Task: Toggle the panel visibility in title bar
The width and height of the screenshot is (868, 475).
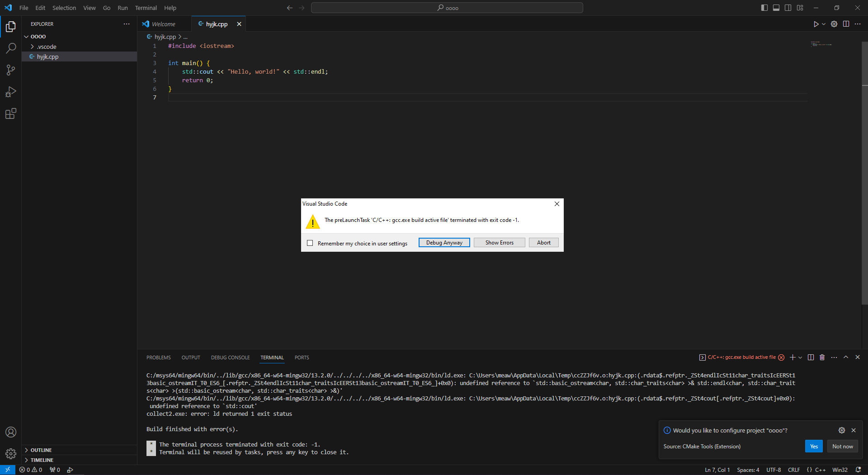Action: pyautogui.click(x=776, y=8)
